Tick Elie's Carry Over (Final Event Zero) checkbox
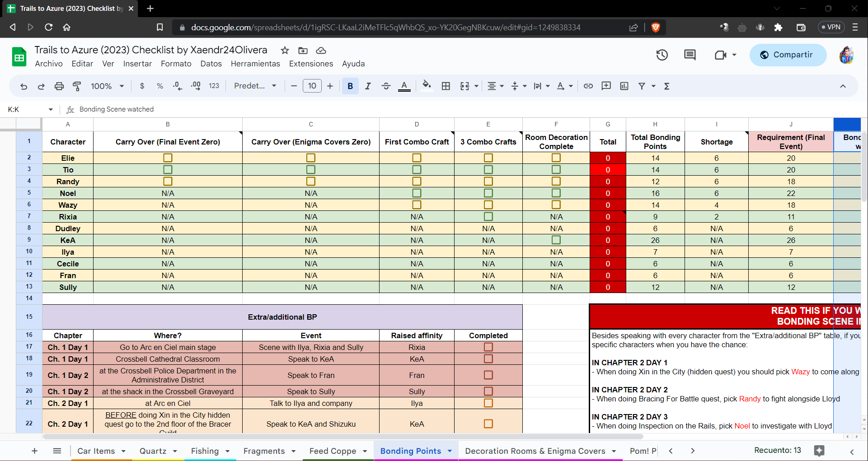The width and height of the screenshot is (868, 461). 168,158
